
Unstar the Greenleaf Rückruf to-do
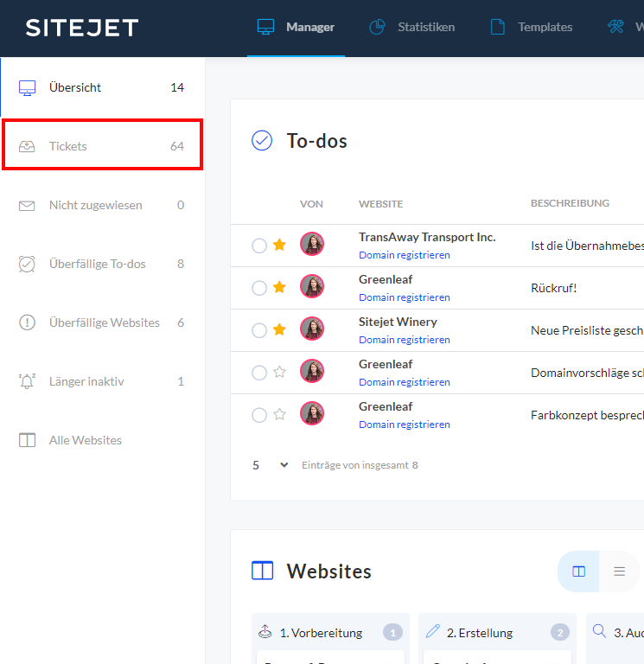click(x=279, y=288)
